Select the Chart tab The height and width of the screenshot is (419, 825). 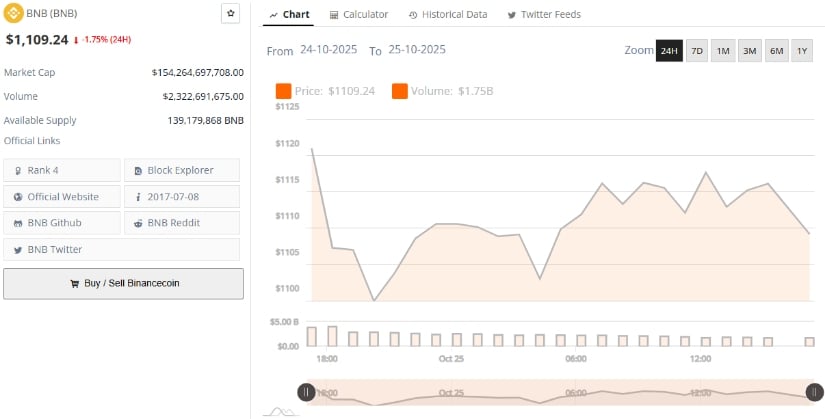coord(290,15)
